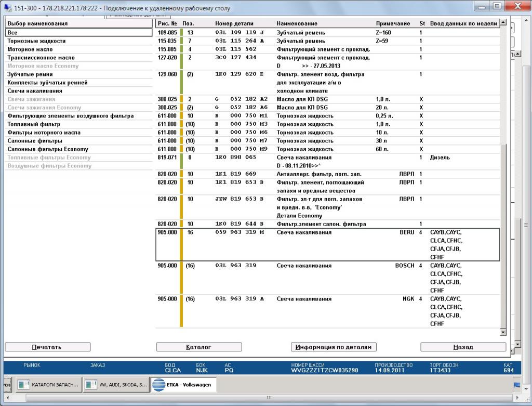Click the Ввод данных по модели column header

463,23
